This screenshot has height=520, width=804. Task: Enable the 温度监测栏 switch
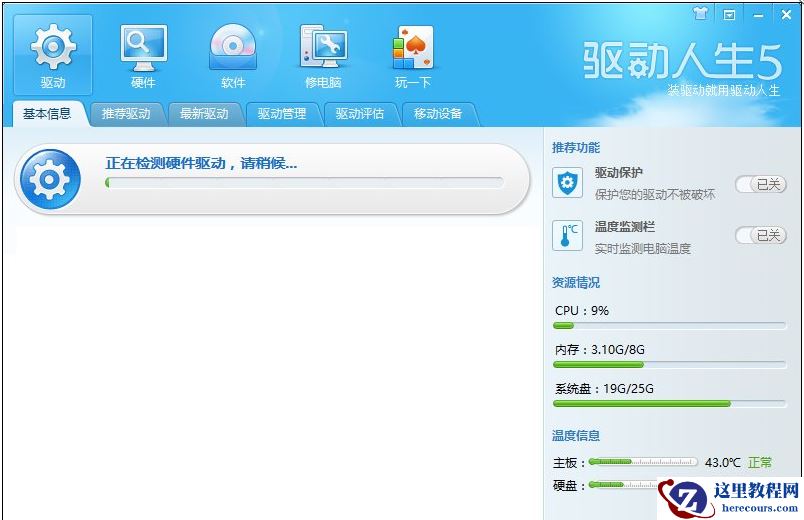pyautogui.click(x=761, y=235)
